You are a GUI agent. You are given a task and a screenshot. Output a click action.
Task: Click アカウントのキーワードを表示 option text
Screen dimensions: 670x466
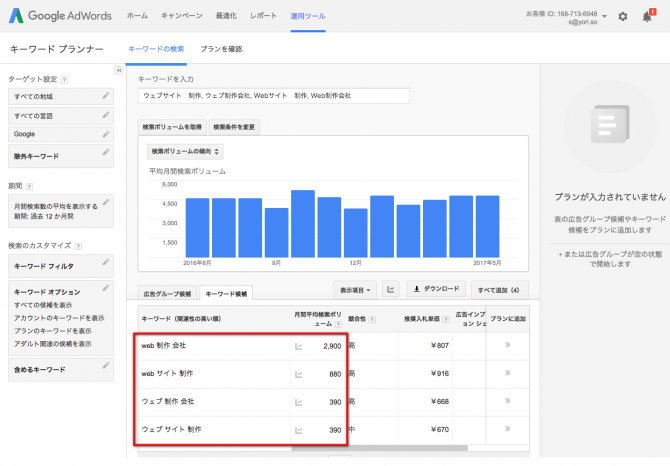coord(59,318)
